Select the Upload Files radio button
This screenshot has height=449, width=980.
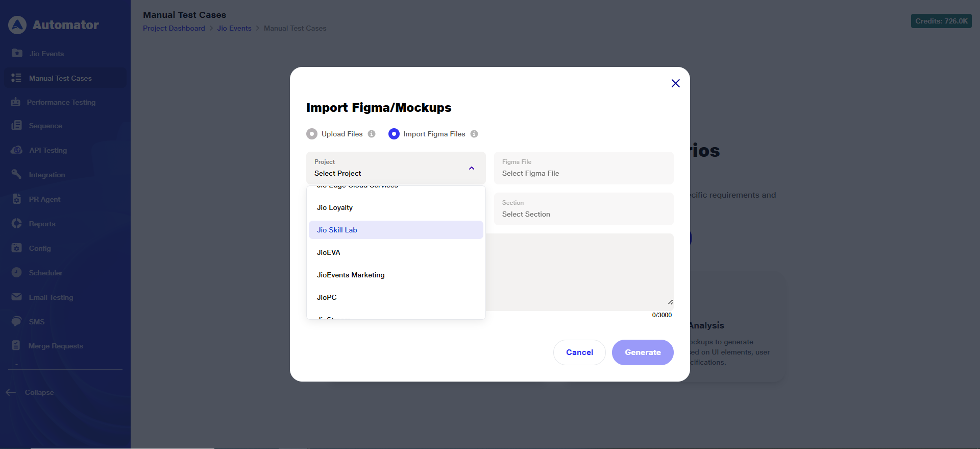[x=312, y=134]
